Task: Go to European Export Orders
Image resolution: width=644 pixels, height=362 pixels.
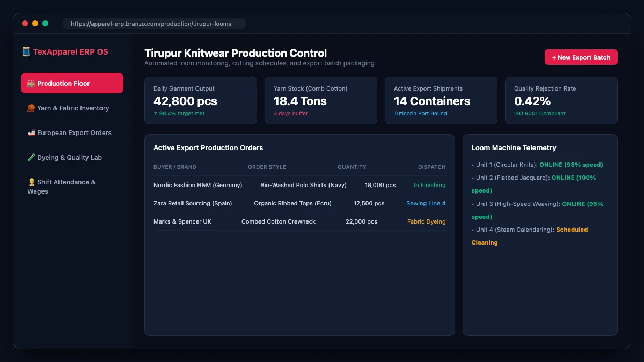Action: pos(72,132)
